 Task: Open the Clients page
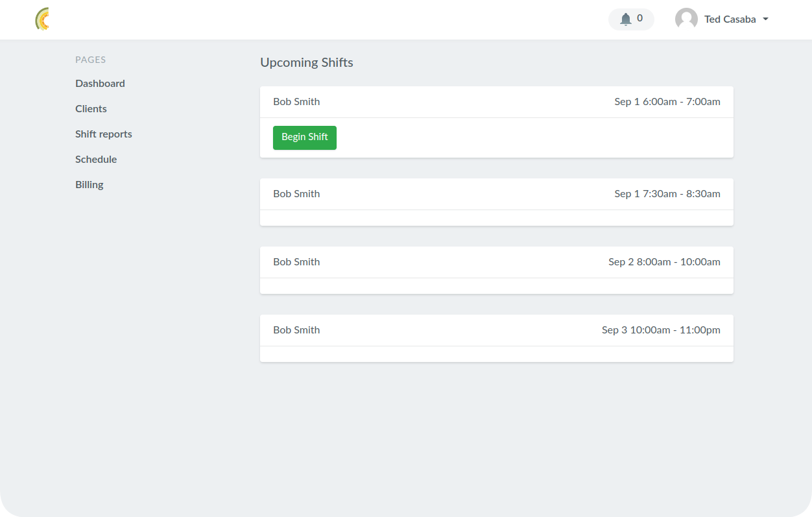click(91, 109)
